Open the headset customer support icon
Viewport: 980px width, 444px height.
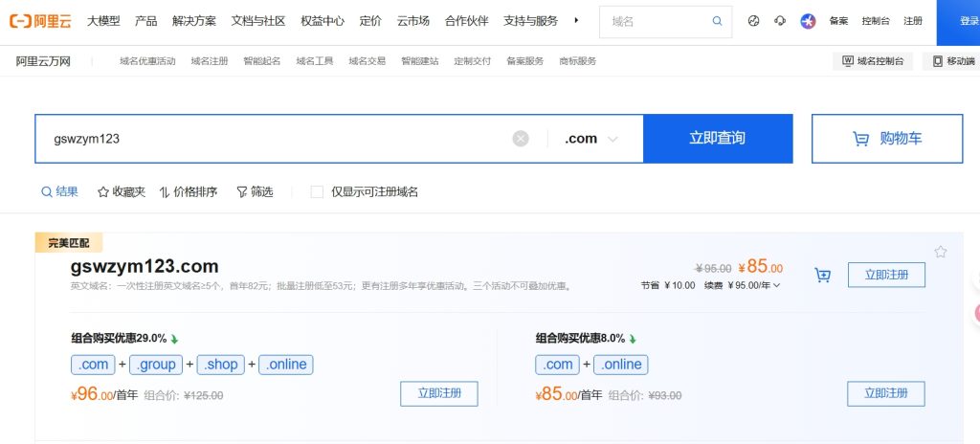780,21
